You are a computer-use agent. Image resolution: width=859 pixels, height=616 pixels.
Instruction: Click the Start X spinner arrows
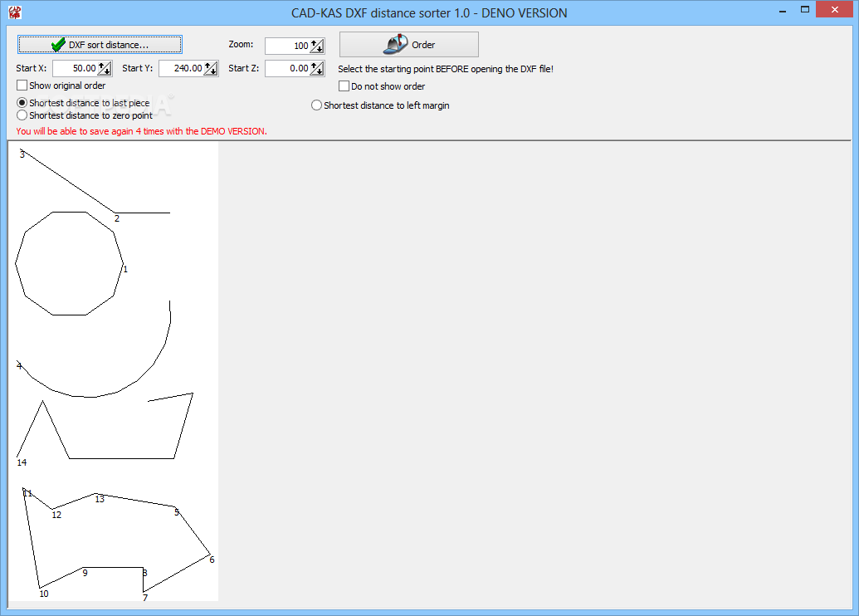(105, 69)
